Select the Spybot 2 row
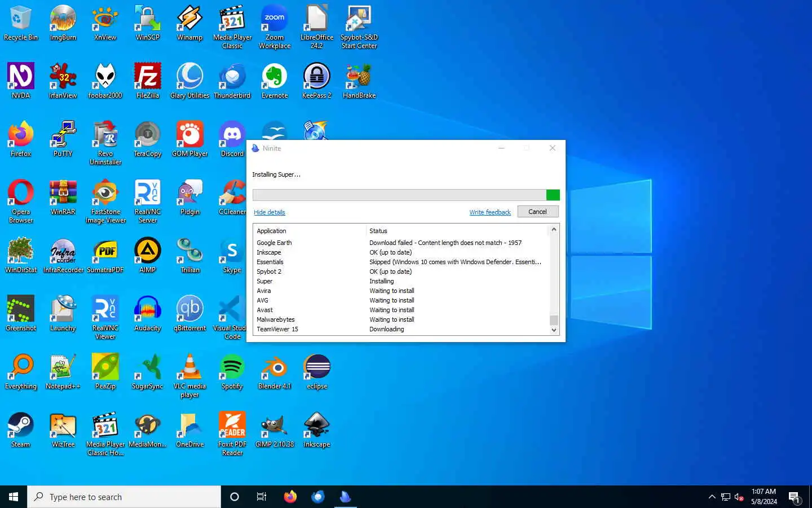 pos(401,271)
